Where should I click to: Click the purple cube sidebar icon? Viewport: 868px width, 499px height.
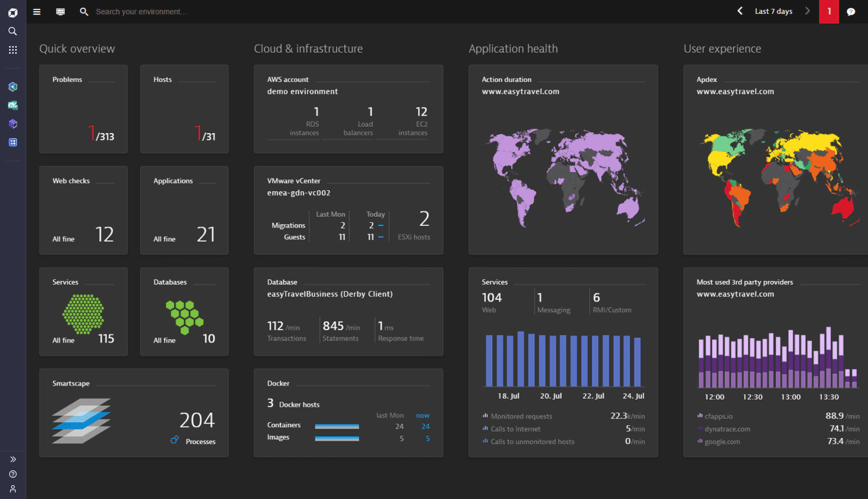tap(13, 124)
